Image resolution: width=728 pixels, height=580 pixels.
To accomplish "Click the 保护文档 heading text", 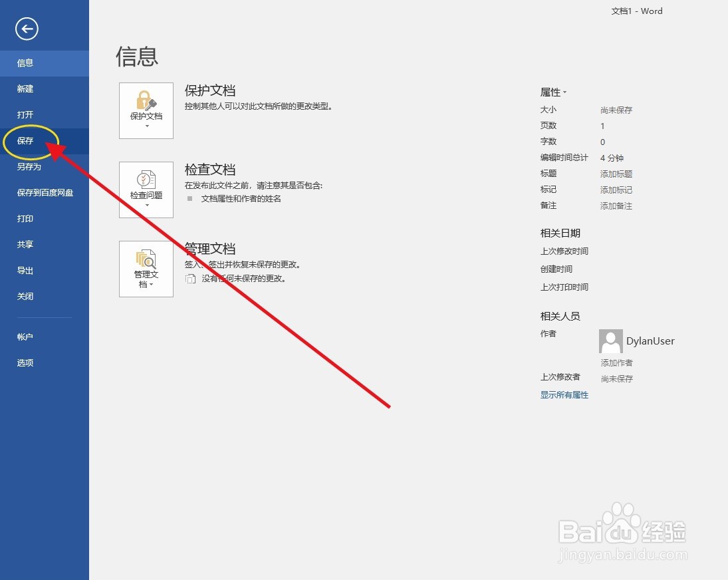I will point(210,90).
